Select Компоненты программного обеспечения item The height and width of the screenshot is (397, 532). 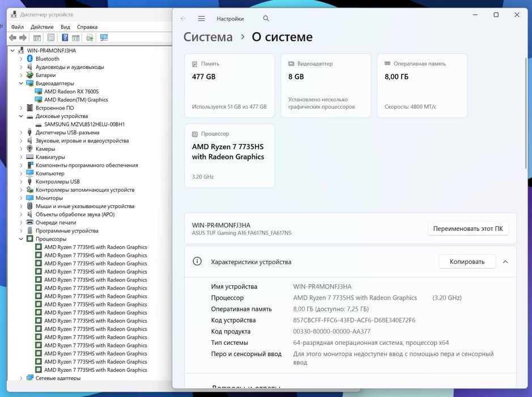(87, 165)
